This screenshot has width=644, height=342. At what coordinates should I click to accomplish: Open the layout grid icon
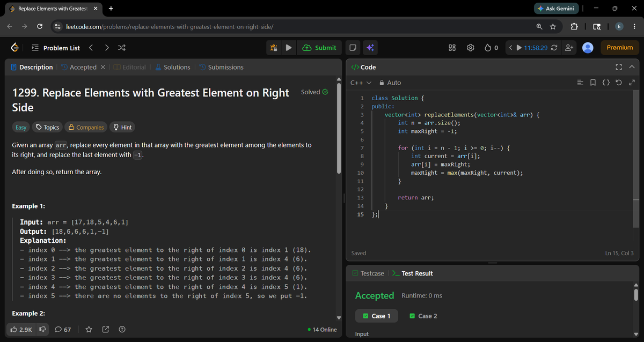point(452,48)
